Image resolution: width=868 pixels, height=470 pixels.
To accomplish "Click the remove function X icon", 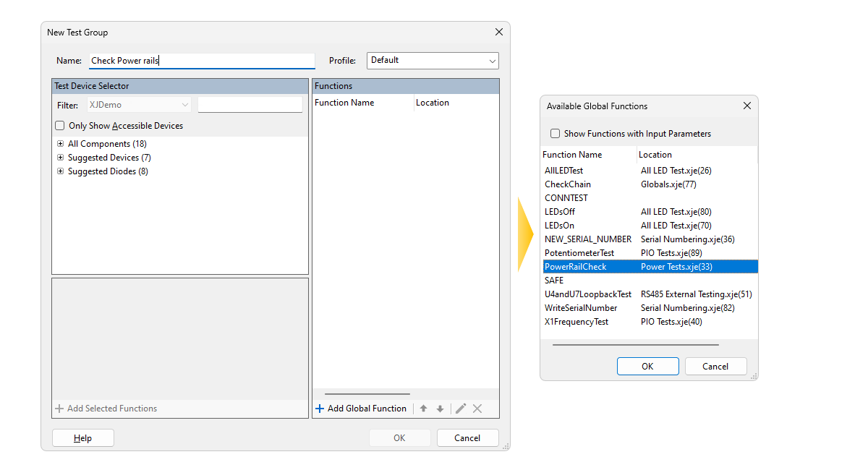I will coord(477,409).
